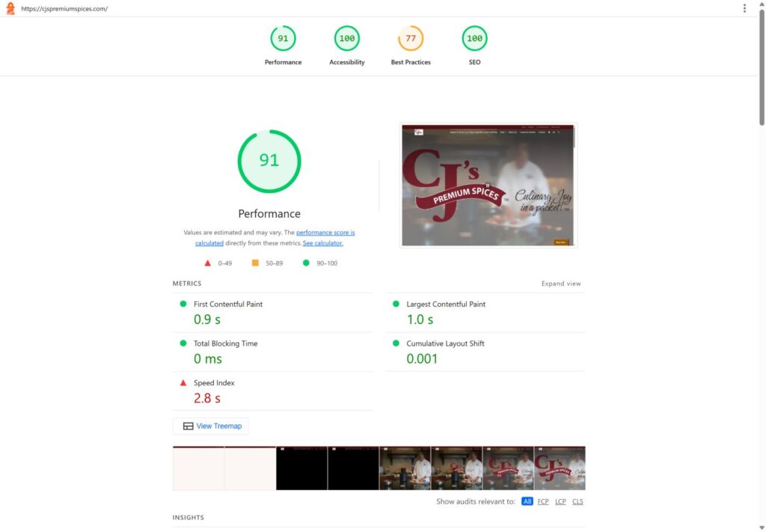Screen dimensions: 766x532
Task: Click the first black filmstrip frame
Action: pos(301,468)
